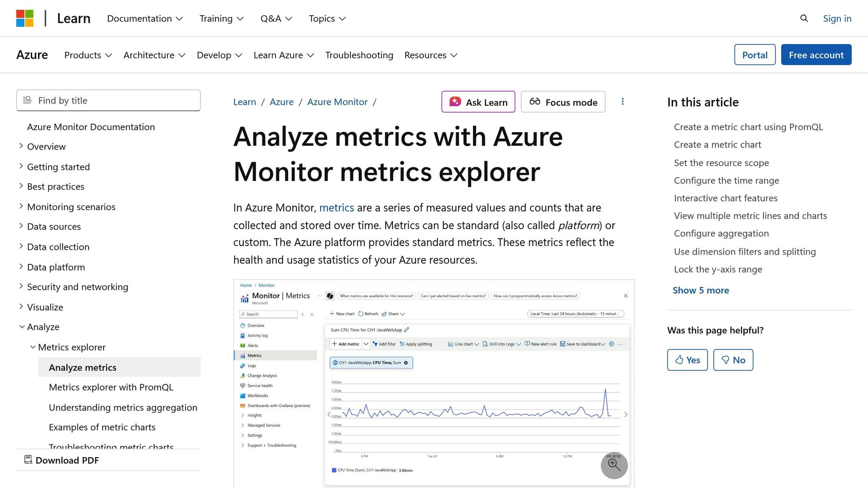The width and height of the screenshot is (868, 488).
Task: Click the Free account button
Action: 816,55
